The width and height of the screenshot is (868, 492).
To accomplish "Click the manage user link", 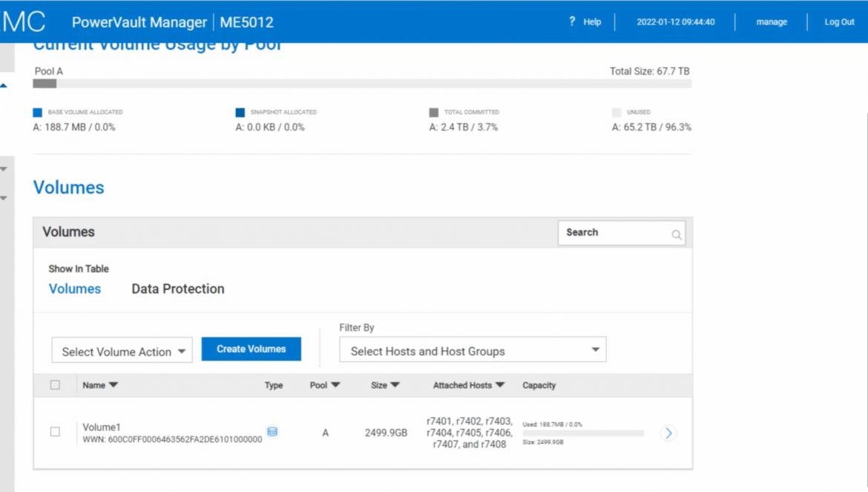I will pyautogui.click(x=772, y=22).
